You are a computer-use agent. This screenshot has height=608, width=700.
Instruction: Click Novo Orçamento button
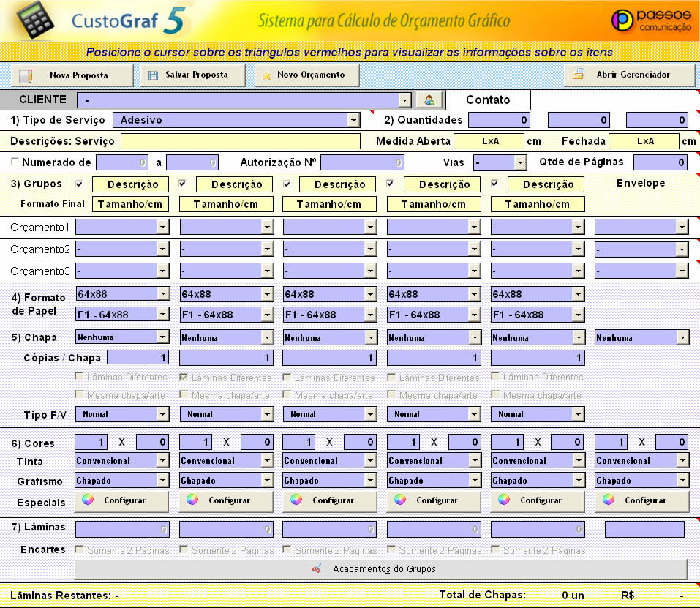pyautogui.click(x=306, y=75)
